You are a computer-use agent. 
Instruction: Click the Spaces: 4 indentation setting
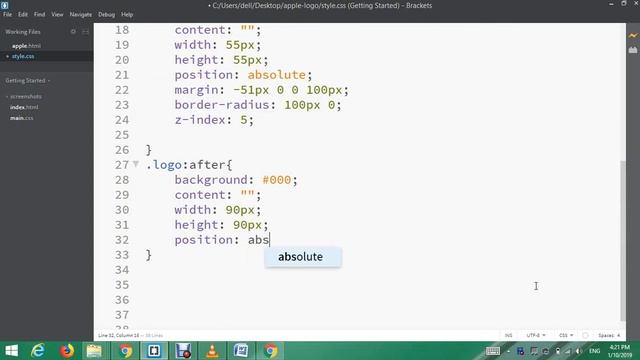click(609, 335)
